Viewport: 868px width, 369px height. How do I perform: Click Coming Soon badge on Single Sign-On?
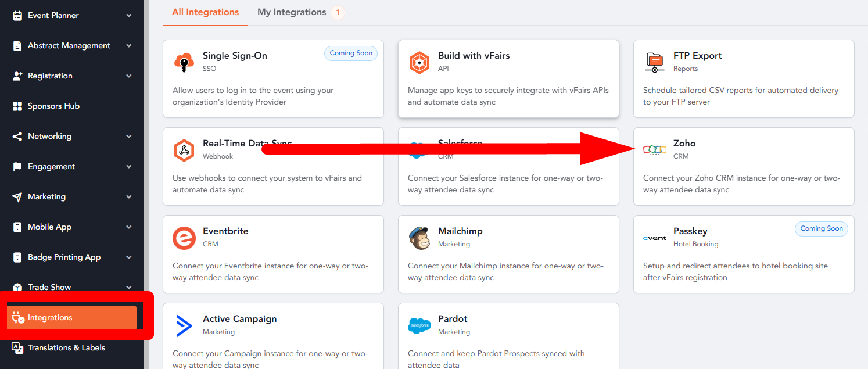(351, 53)
